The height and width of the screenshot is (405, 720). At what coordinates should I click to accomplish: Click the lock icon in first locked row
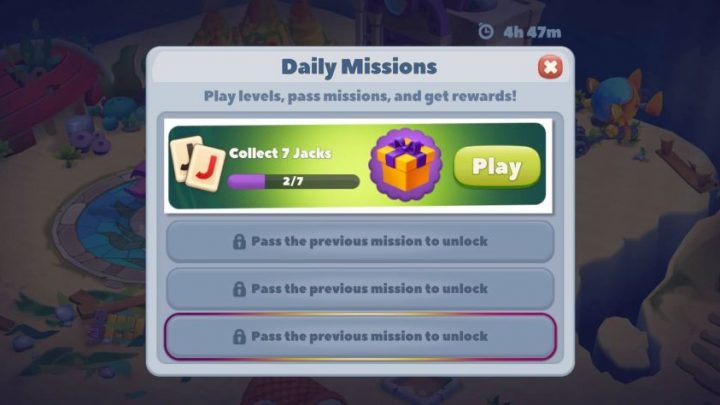coord(239,242)
